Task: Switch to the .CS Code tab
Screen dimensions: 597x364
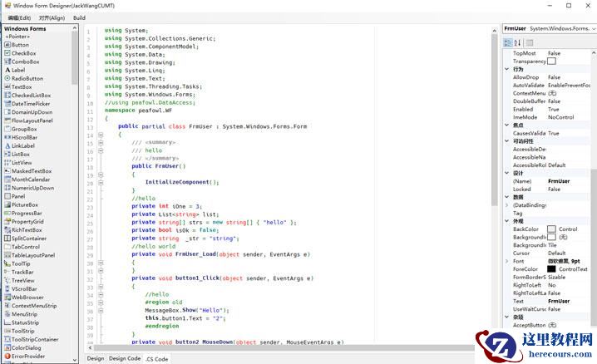Action: (157, 359)
